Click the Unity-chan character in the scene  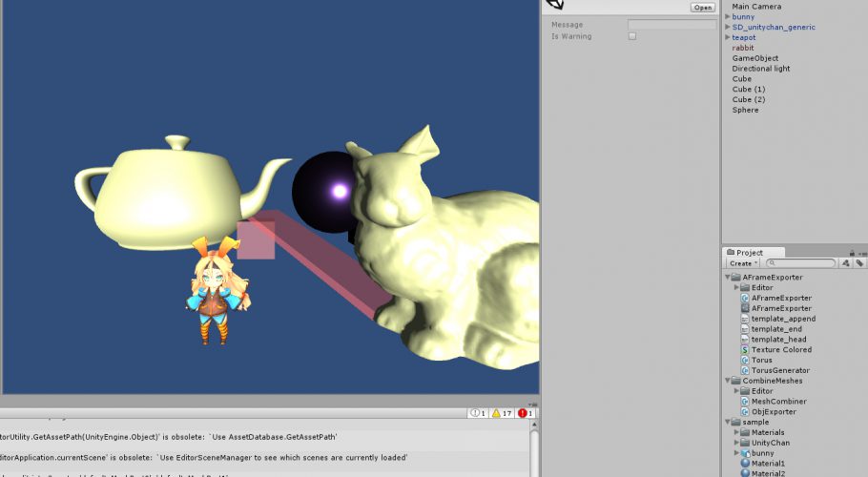pyautogui.click(x=217, y=291)
